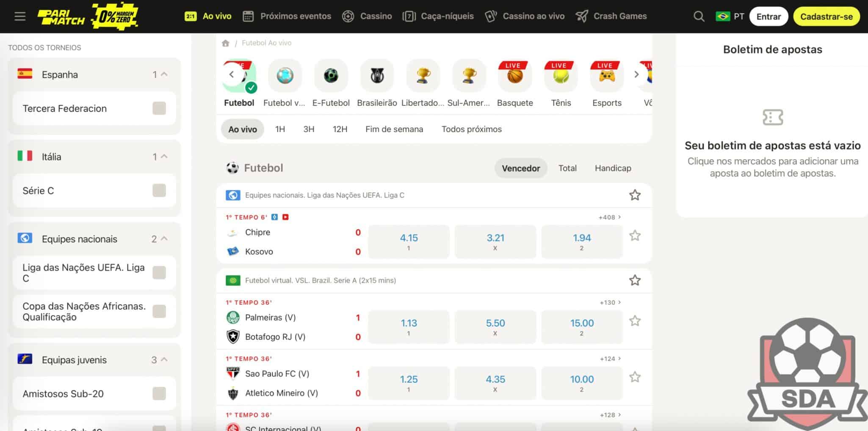
Task: Favorite the Futebol virtual VSL league
Action: [x=635, y=280]
